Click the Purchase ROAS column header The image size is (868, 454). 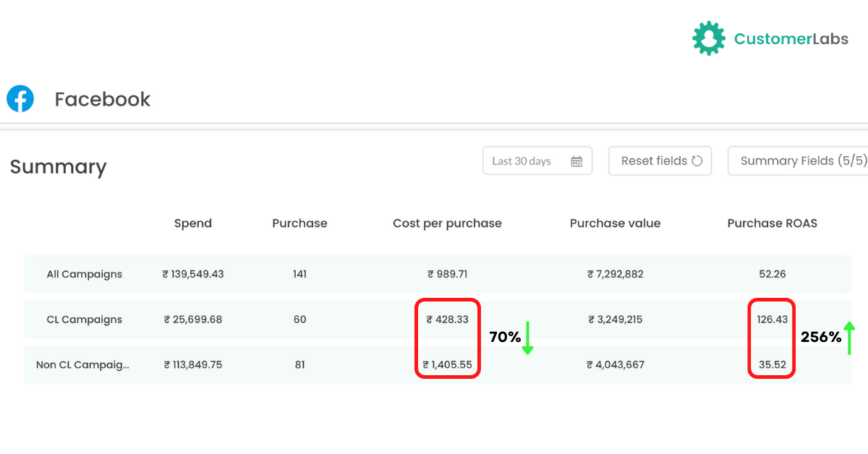pos(773,223)
